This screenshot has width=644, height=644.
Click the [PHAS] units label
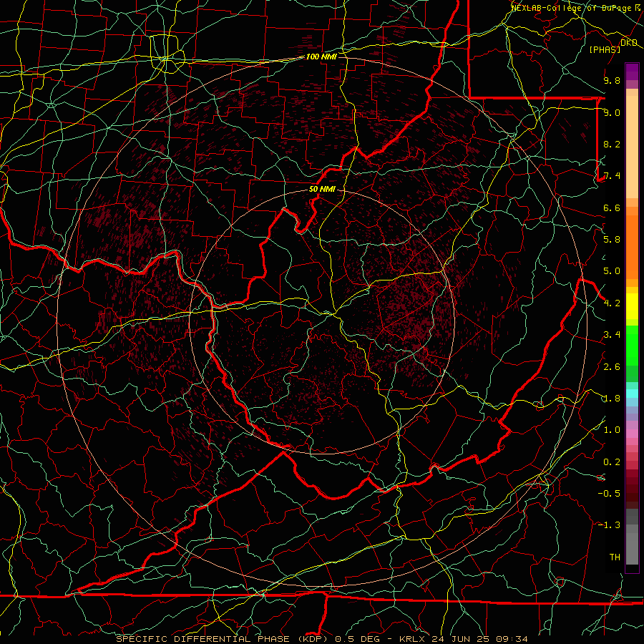pyautogui.click(x=605, y=50)
